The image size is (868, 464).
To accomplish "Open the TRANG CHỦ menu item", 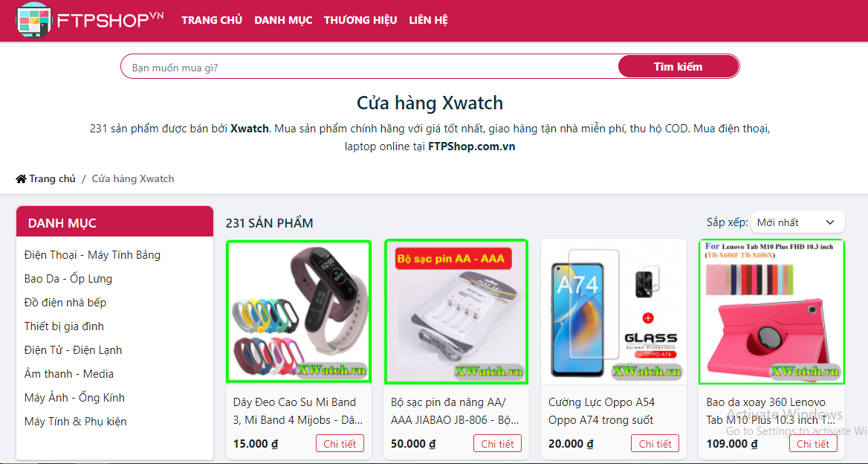I will (x=212, y=21).
